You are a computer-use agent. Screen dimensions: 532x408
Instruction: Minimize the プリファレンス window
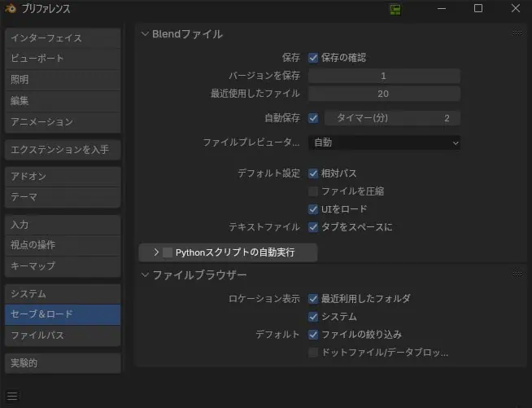click(442, 8)
